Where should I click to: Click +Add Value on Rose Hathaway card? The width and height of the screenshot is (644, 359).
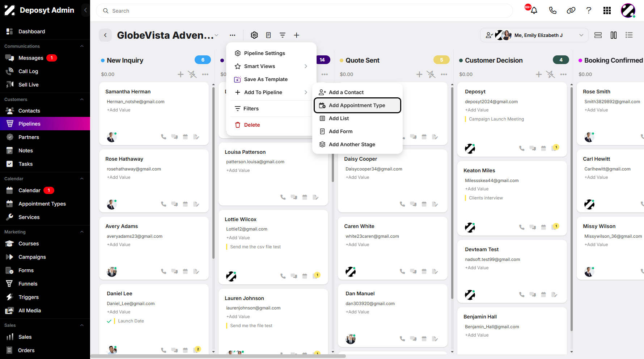[119, 177]
